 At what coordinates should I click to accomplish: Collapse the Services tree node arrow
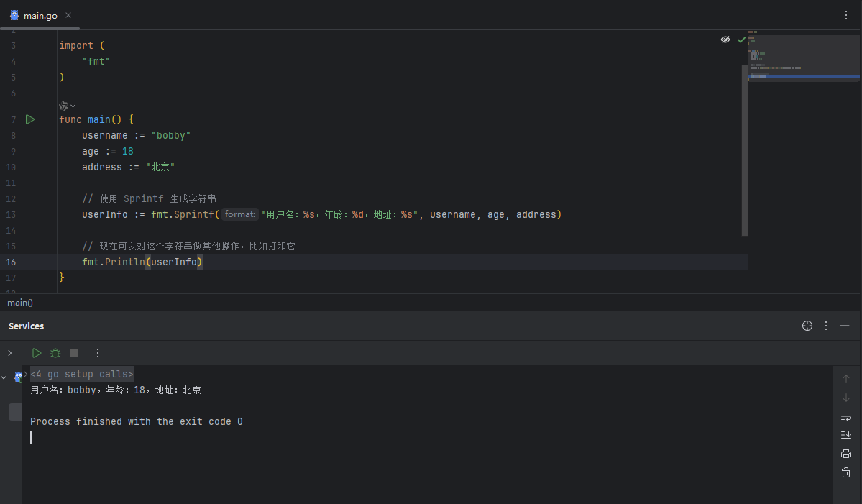click(x=4, y=377)
